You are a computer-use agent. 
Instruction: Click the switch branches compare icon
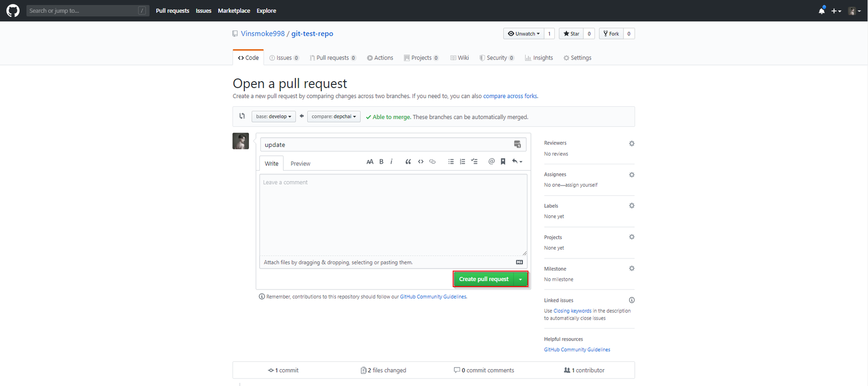click(242, 116)
